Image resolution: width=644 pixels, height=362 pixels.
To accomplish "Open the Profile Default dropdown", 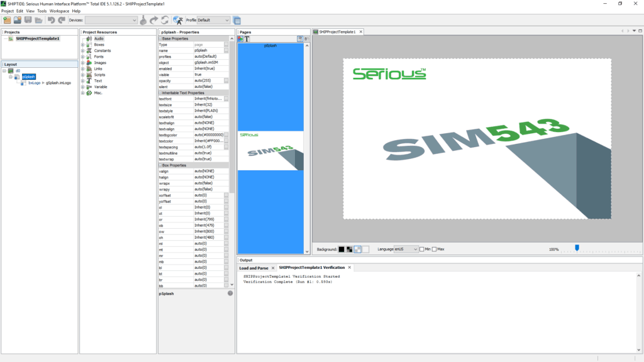I will [213, 20].
